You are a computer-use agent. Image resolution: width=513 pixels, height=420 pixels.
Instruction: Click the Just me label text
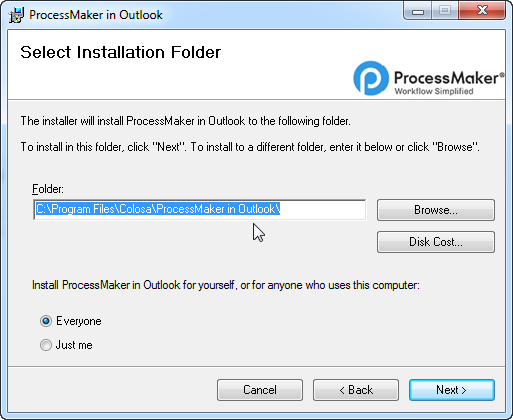coord(74,345)
